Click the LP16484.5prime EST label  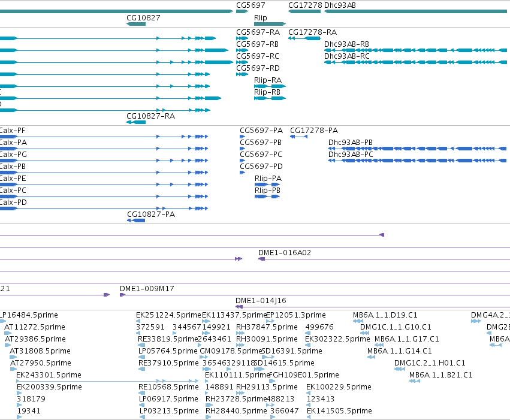(x=29, y=315)
